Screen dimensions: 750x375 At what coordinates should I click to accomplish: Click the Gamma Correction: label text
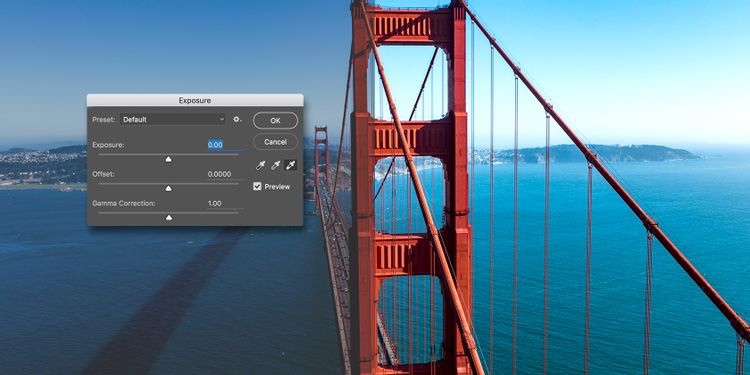(124, 203)
